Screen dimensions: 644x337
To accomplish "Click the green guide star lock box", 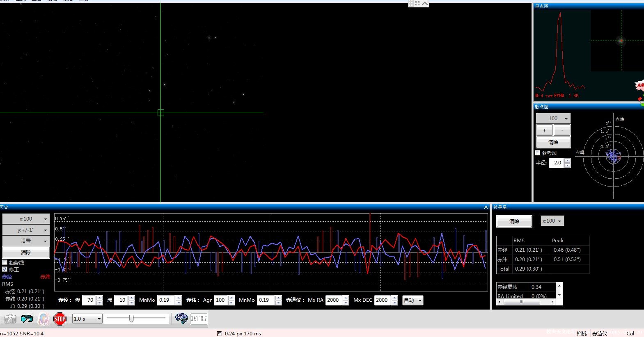I will pyautogui.click(x=161, y=113).
